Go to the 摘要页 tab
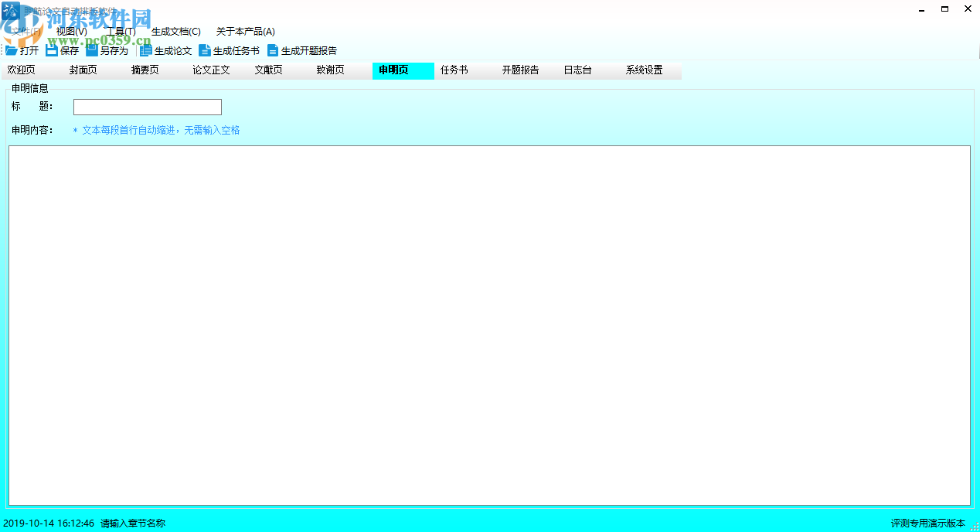The image size is (980, 532). (155, 70)
